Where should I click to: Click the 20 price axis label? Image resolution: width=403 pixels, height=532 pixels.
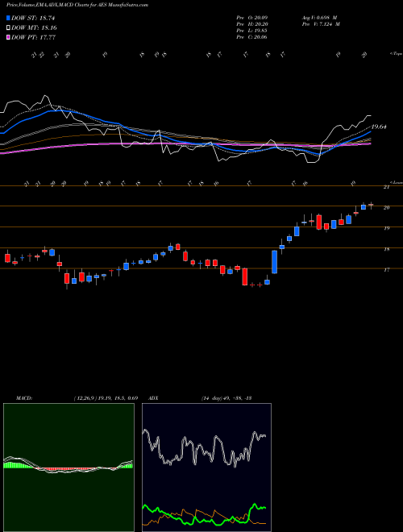tap(386, 208)
